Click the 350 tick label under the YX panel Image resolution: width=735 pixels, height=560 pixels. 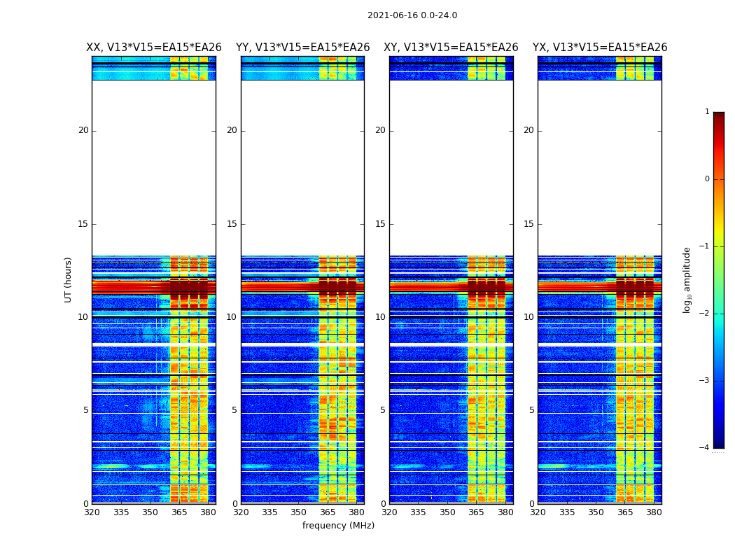(x=596, y=512)
